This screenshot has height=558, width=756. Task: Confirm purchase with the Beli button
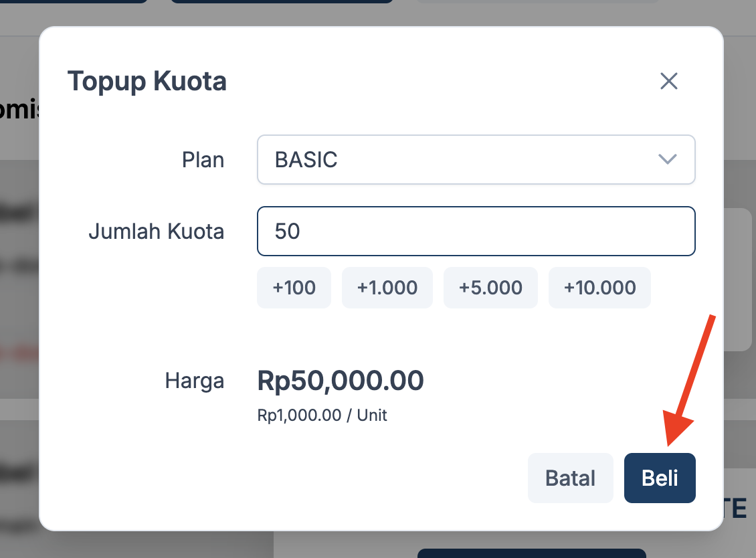660,478
